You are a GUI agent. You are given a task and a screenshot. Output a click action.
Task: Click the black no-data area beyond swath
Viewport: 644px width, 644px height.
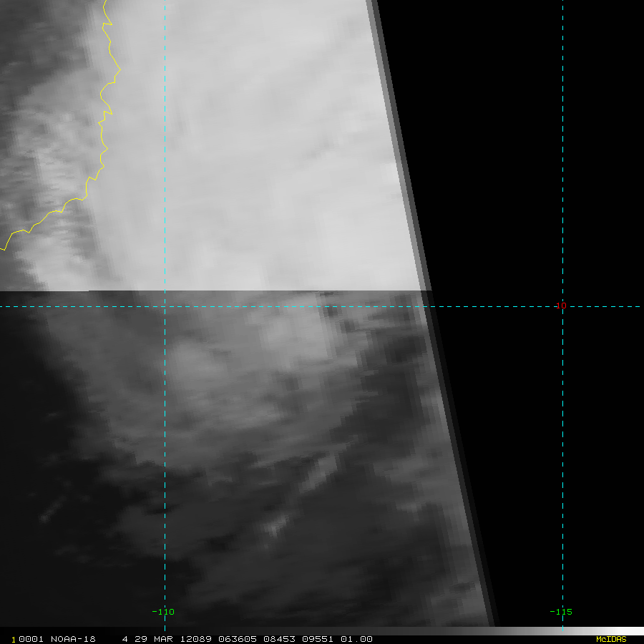[x=534, y=165]
